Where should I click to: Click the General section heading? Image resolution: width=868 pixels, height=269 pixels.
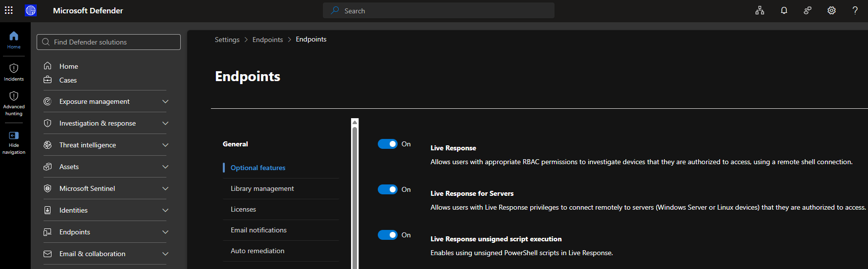pyautogui.click(x=235, y=144)
